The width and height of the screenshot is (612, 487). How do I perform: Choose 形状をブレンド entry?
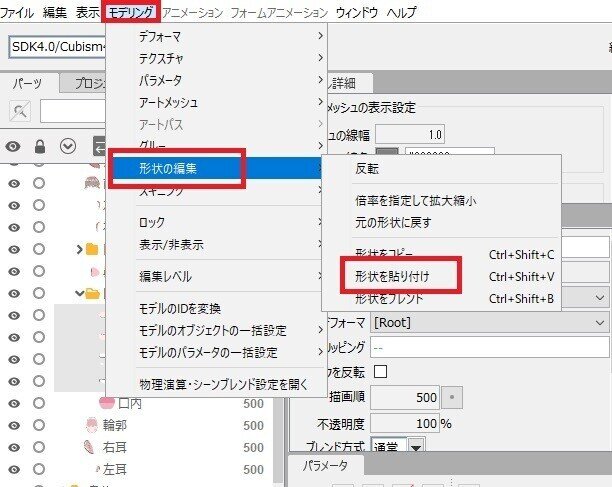pos(441,299)
